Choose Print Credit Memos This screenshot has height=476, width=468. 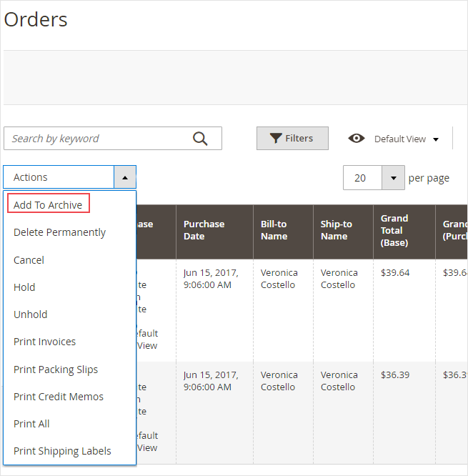coord(59,397)
